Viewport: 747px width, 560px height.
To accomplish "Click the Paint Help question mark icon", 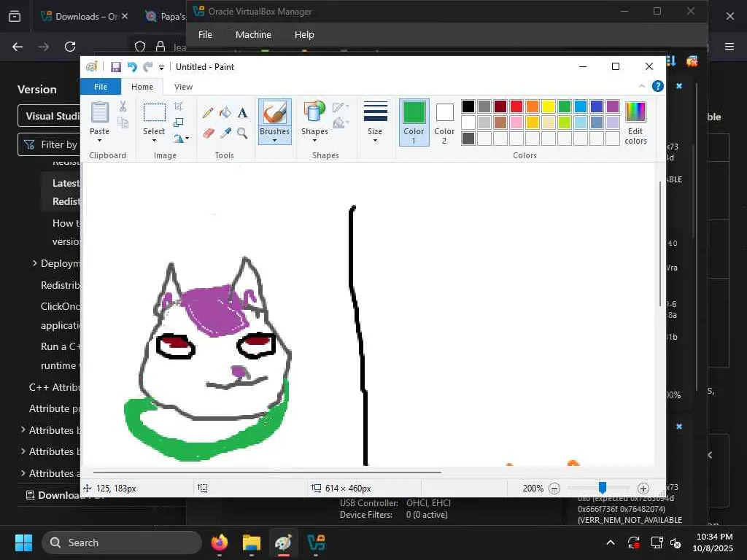I will coord(658,86).
